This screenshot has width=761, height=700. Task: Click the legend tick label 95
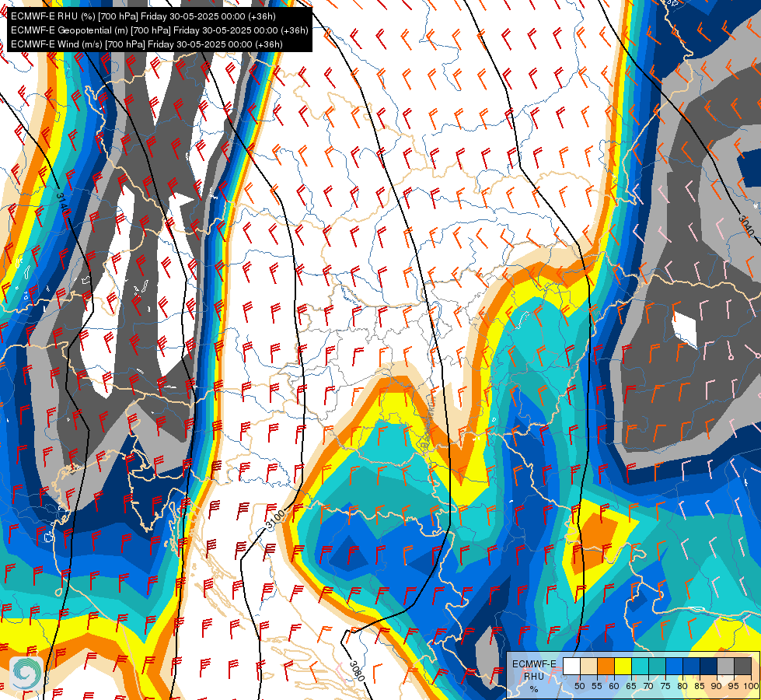(x=733, y=686)
